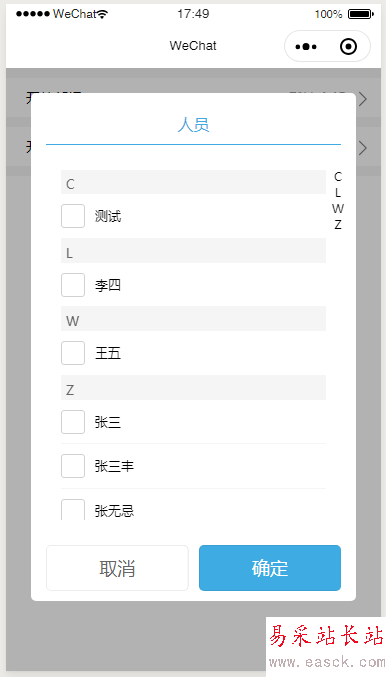The height and width of the screenshot is (677, 386).
Task: Click the blue 确定 confirm button
Action: pos(270,568)
